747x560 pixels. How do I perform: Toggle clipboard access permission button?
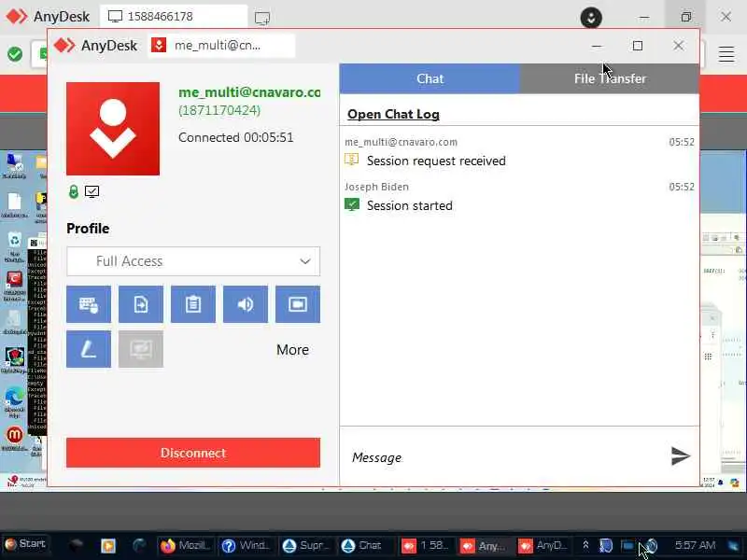193,304
